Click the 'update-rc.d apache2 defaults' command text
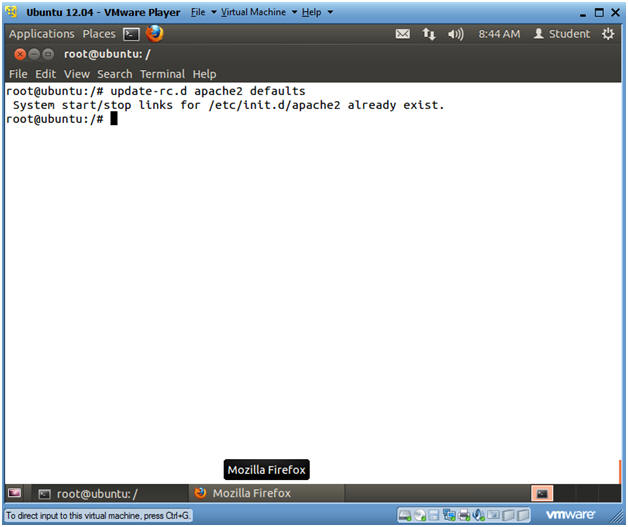 point(207,91)
